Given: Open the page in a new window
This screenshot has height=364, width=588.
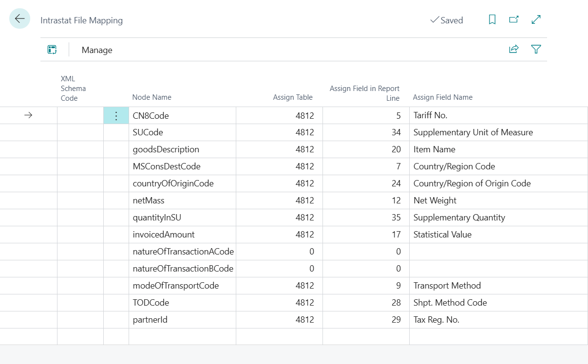Looking at the screenshot, I should pos(513,19).
